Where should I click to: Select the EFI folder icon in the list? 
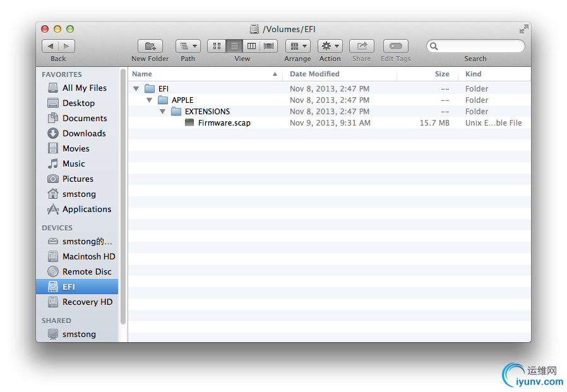pos(150,88)
